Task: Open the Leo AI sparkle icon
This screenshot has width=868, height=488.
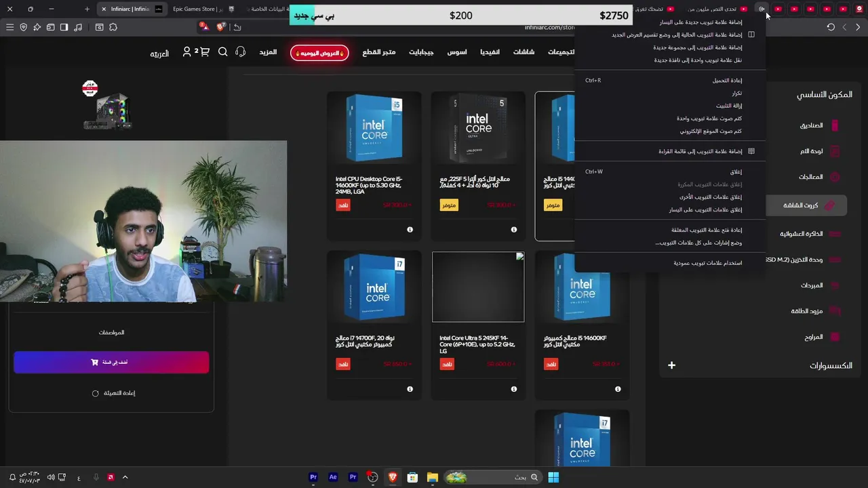Action: 37,27
